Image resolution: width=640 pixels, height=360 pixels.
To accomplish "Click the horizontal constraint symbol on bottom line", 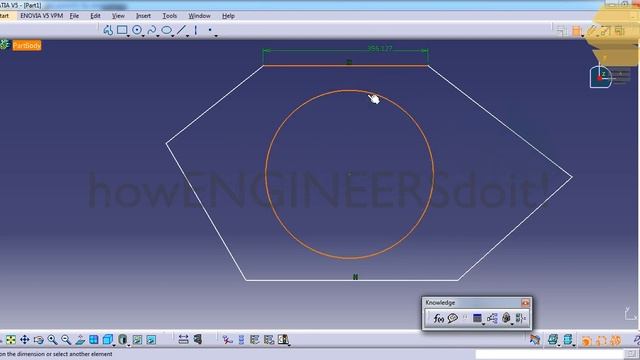I will click(355, 277).
